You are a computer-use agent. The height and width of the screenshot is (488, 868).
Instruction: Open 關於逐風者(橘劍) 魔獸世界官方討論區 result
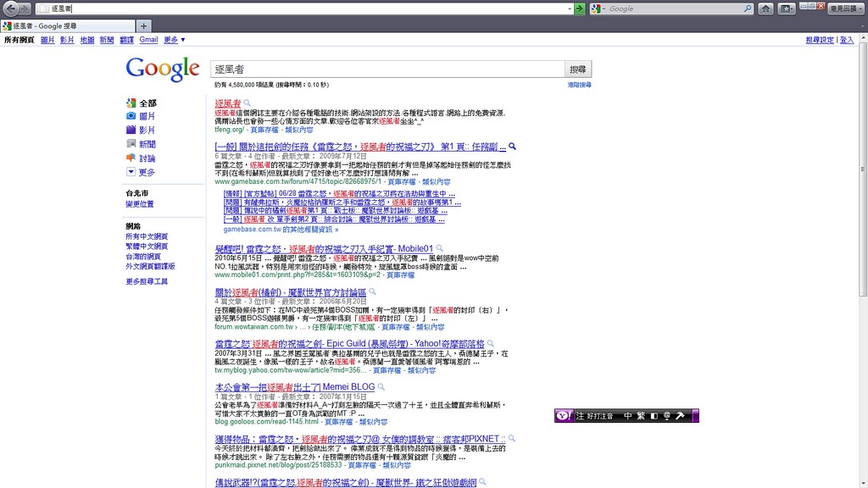[291, 292]
